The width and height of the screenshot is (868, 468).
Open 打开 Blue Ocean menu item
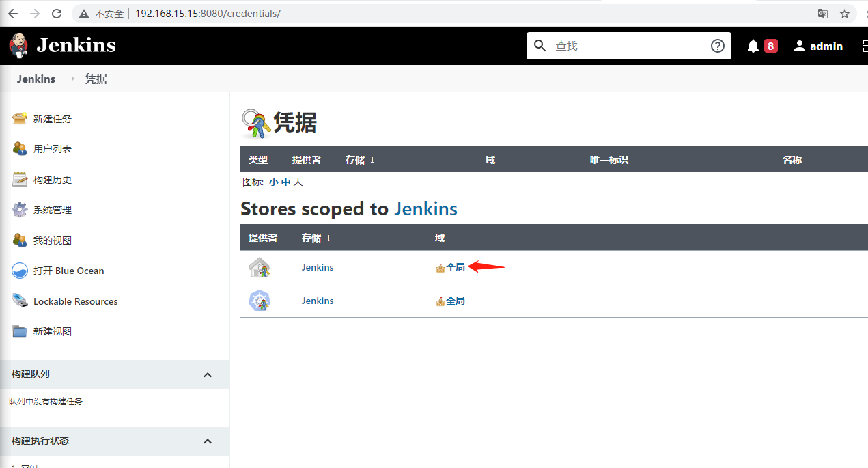(68, 271)
